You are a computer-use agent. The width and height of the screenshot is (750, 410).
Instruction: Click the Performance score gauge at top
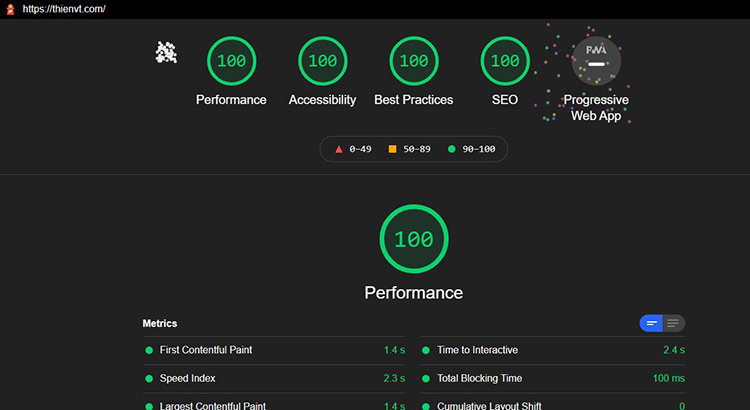(231, 61)
